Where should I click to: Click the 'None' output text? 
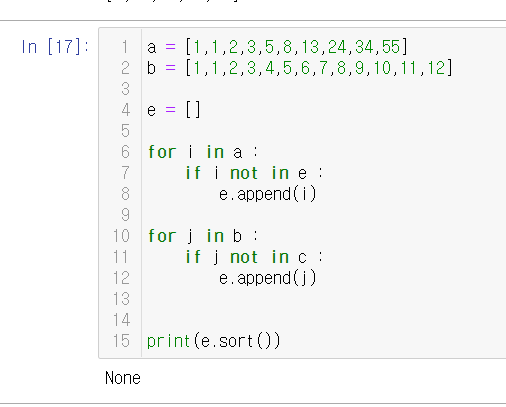coord(123,378)
